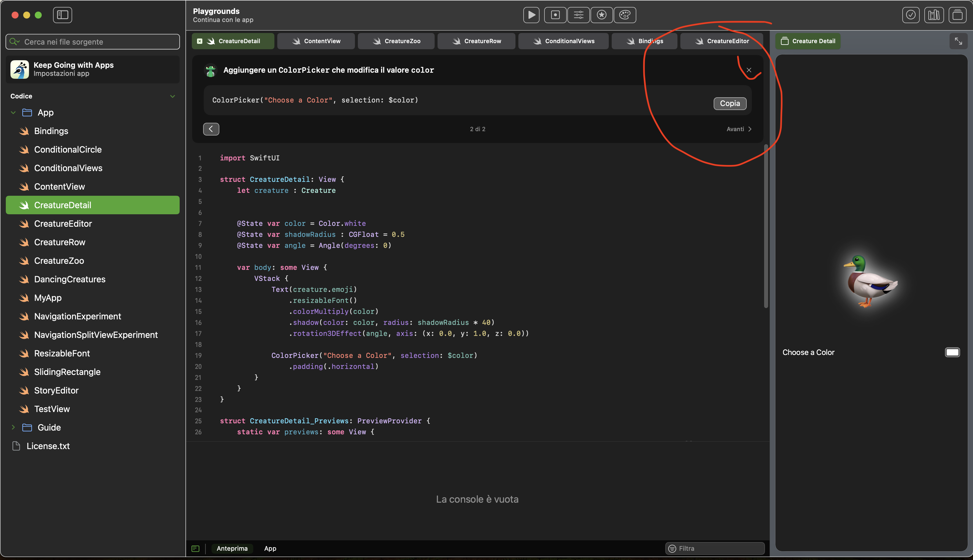Run the app with the play button
Viewport: 973px width, 560px height.
coord(531,15)
